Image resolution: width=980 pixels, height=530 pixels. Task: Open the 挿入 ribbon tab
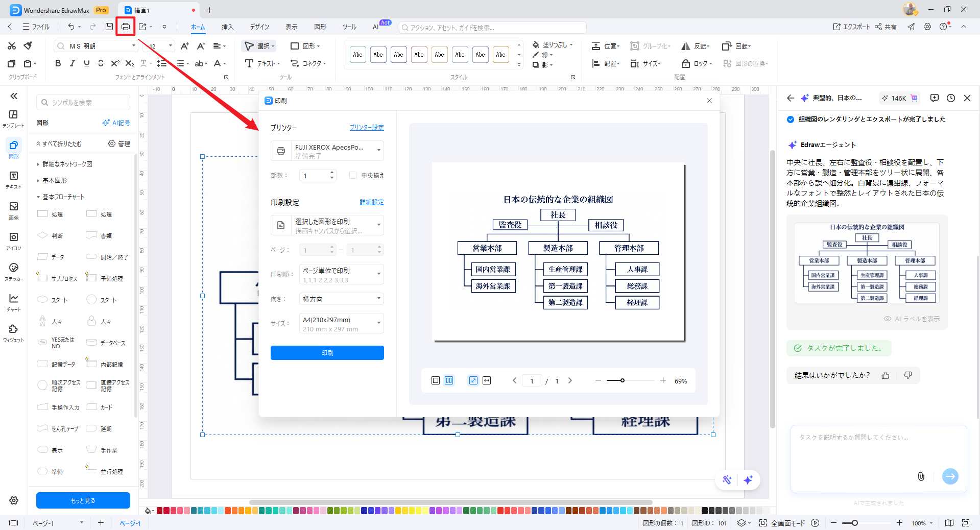point(227,27)
